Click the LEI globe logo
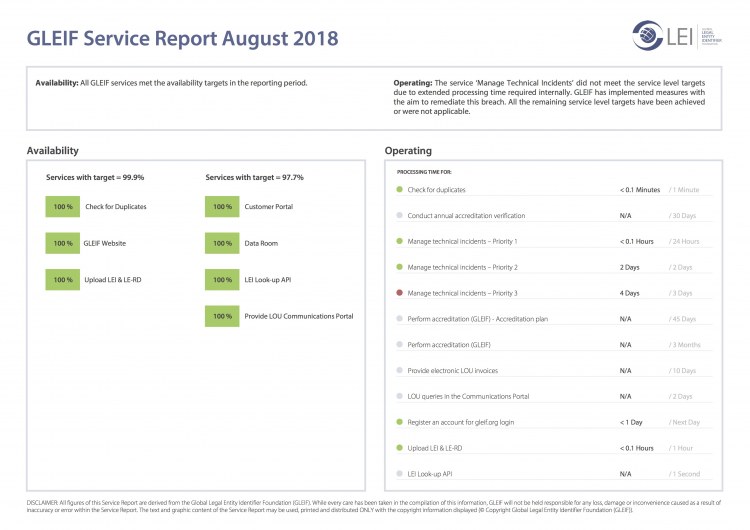Image resolution: width=750 pixels, height=530 pixels. [647, 36]
